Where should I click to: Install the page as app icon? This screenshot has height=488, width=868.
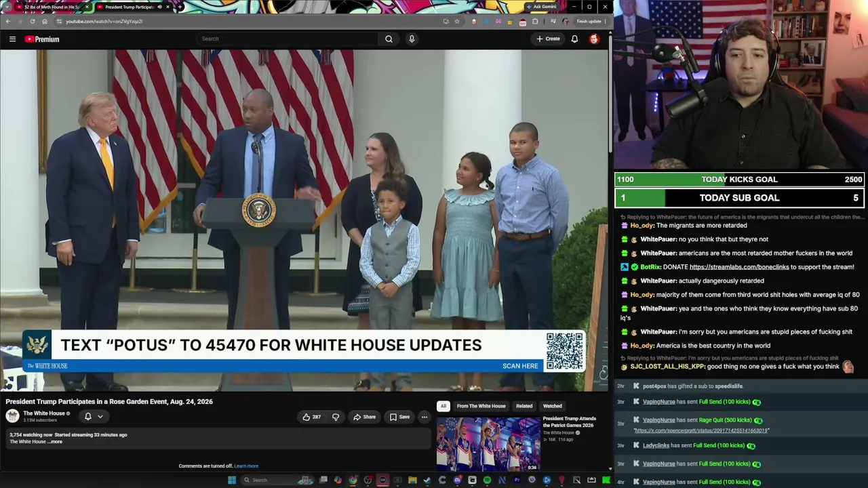click(446, 21)
